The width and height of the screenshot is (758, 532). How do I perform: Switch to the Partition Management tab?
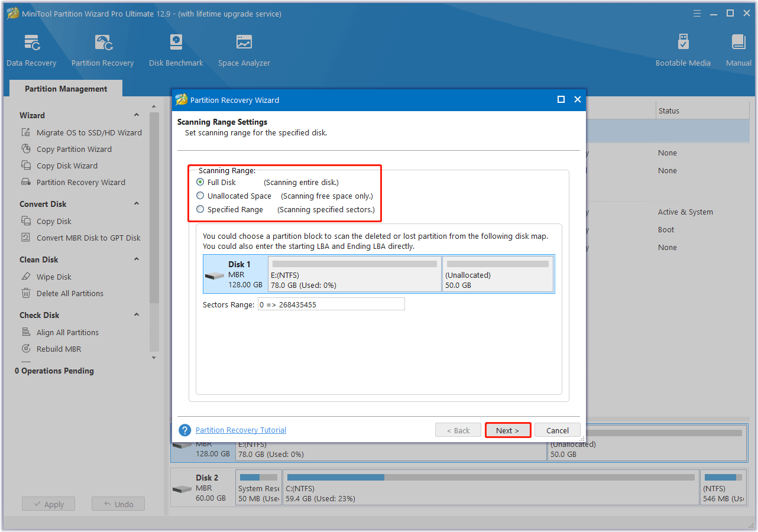(x=65, y=88)
